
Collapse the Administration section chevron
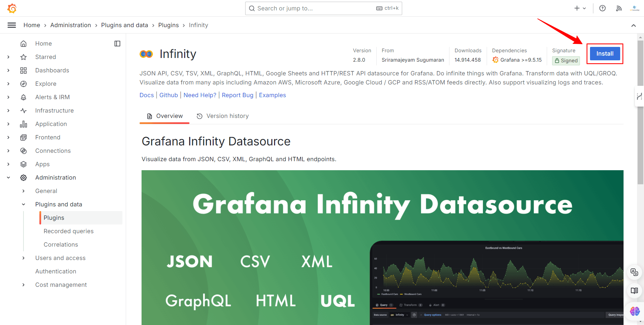[8, 178]
